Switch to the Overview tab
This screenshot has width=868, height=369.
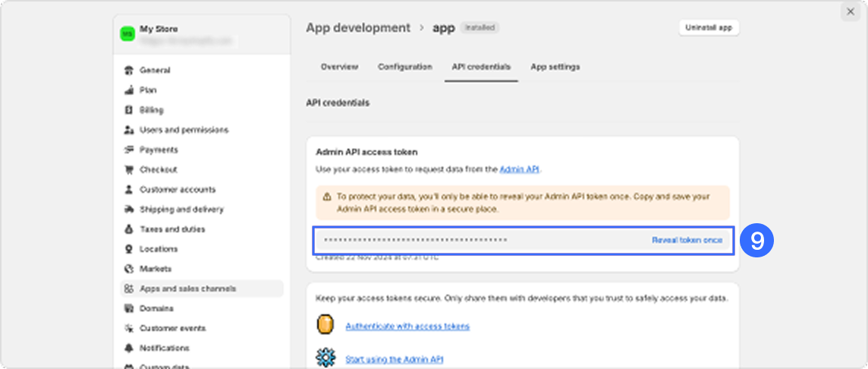[x=339, y=67]
